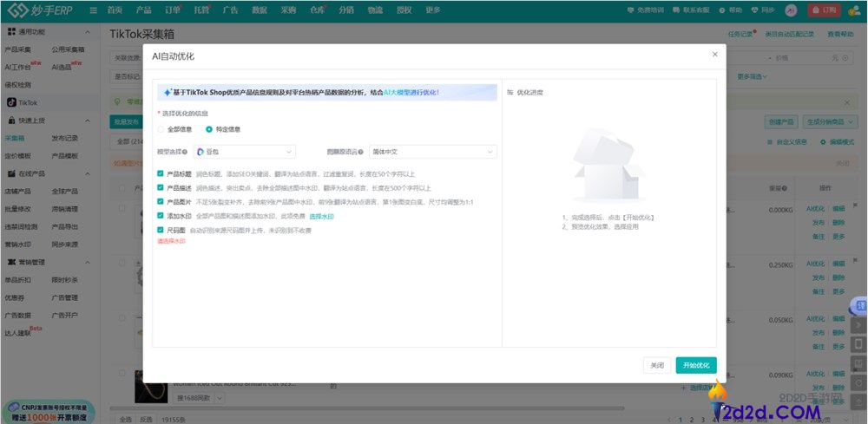Image resolution: width=868 pixels, height=424 pixels.
Task: Dismiss the green notice bar with its X
Action: click(846, 102)
